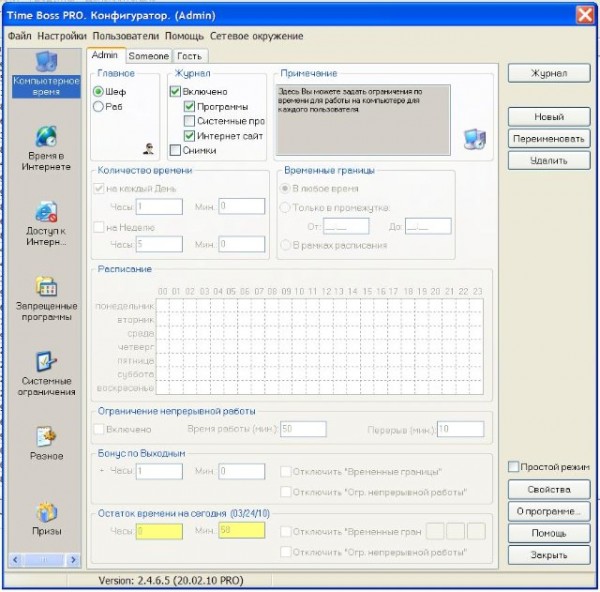Click the Помощь button on the right
This screenshot has width=600, height=592.
(549, 533)
